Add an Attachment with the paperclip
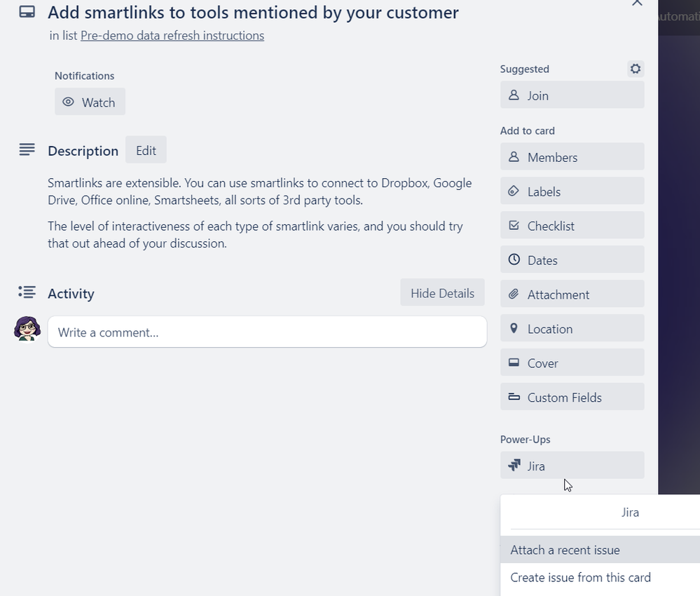The width and height of the screenshot is (700, 596). (x=572, y=294)
